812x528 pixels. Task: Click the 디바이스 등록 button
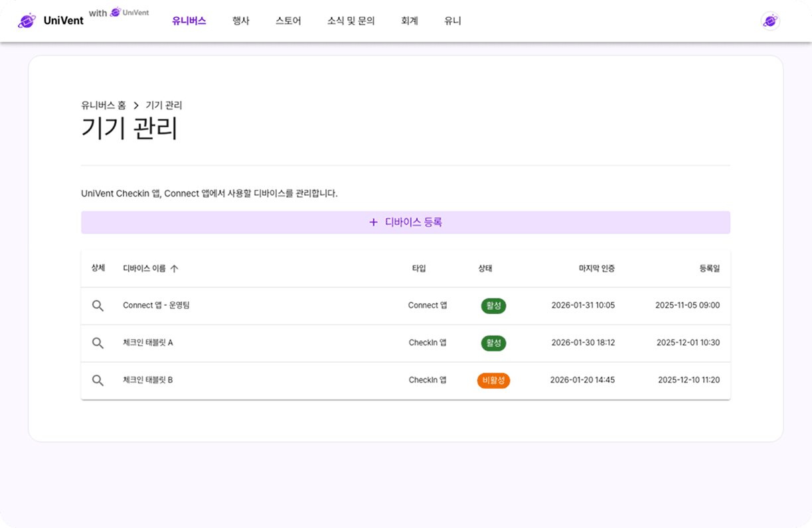(405, 222)
